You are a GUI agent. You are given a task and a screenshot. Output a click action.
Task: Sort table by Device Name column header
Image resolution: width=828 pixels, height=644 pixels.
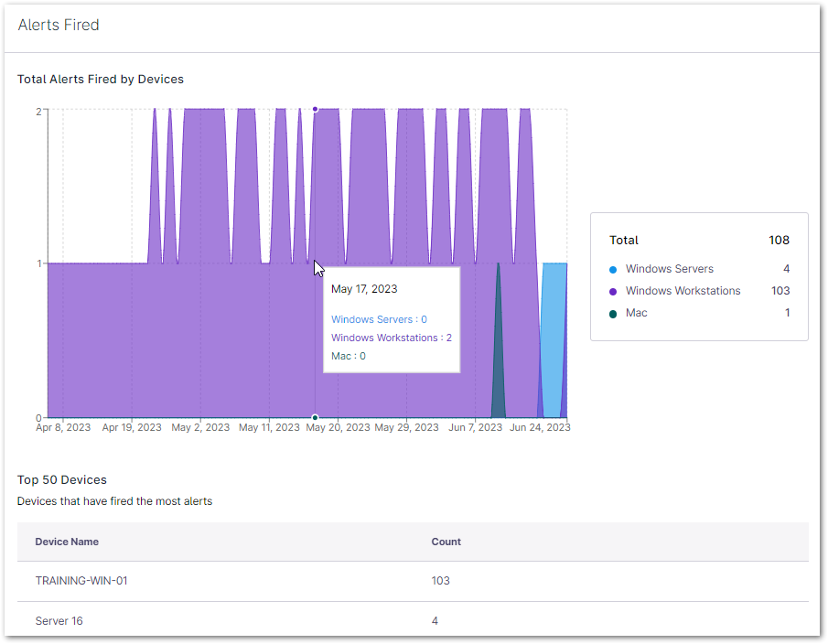pyautogui.click(x=67, y=542)
